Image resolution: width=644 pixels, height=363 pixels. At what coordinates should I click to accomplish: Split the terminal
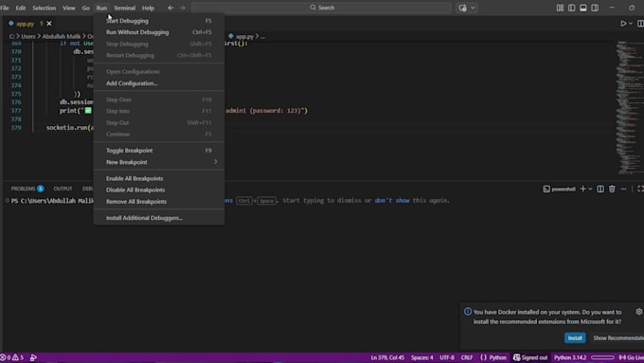(x=600, y=190)
